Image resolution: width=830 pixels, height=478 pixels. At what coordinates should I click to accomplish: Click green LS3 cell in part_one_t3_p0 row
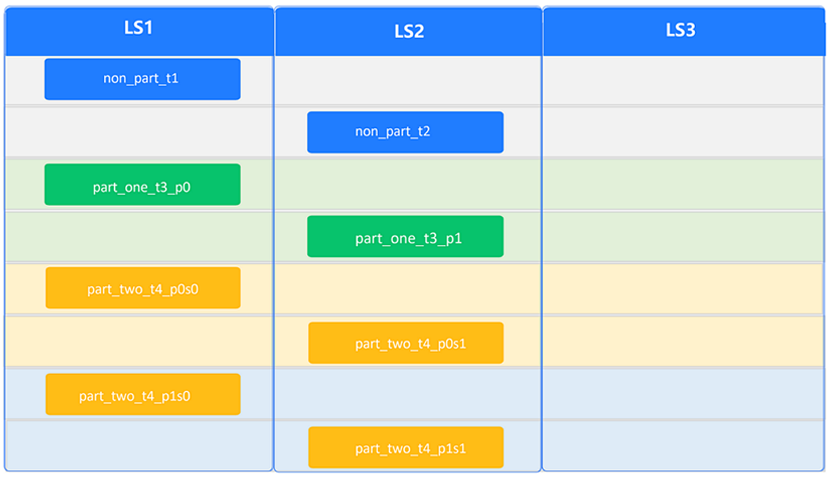click(x=684, y=184)
